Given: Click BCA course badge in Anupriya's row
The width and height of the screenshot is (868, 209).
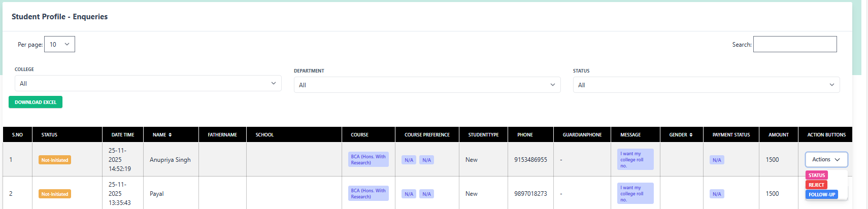Looking at the screenshot, I should [369, 159].
